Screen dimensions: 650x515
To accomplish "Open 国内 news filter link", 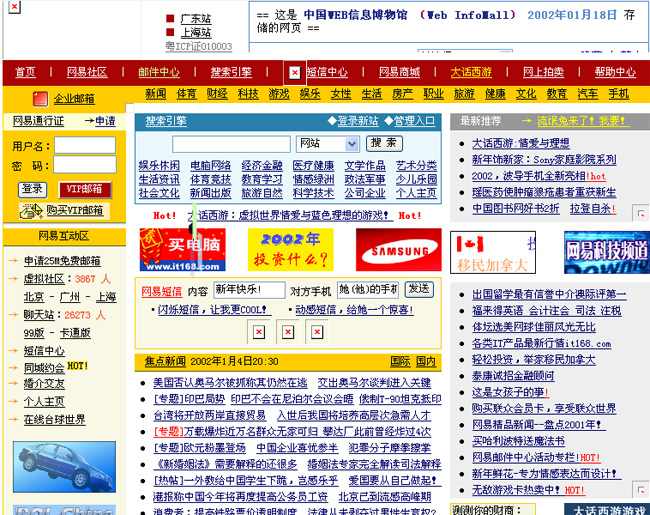I will 426,362.
